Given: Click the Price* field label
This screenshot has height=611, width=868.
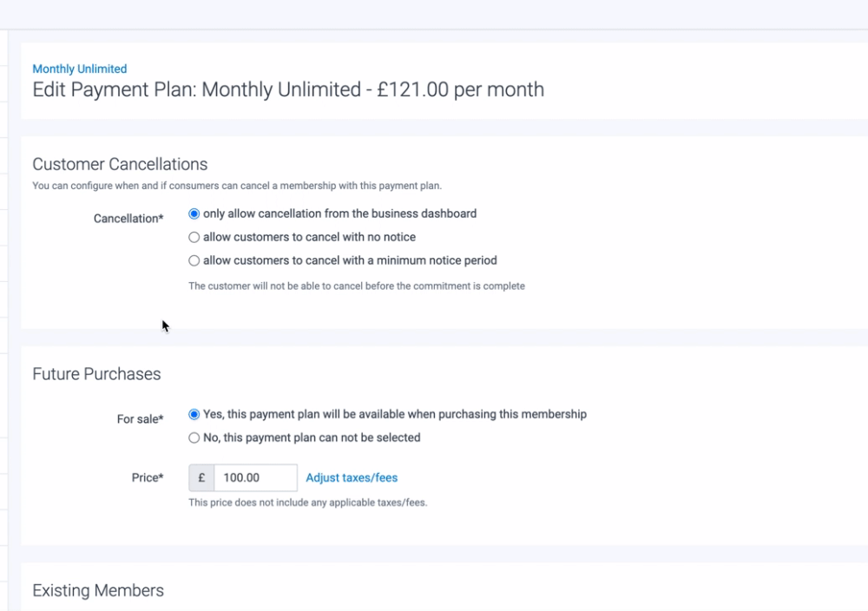Looking at the screenshot, I should 148,477.
